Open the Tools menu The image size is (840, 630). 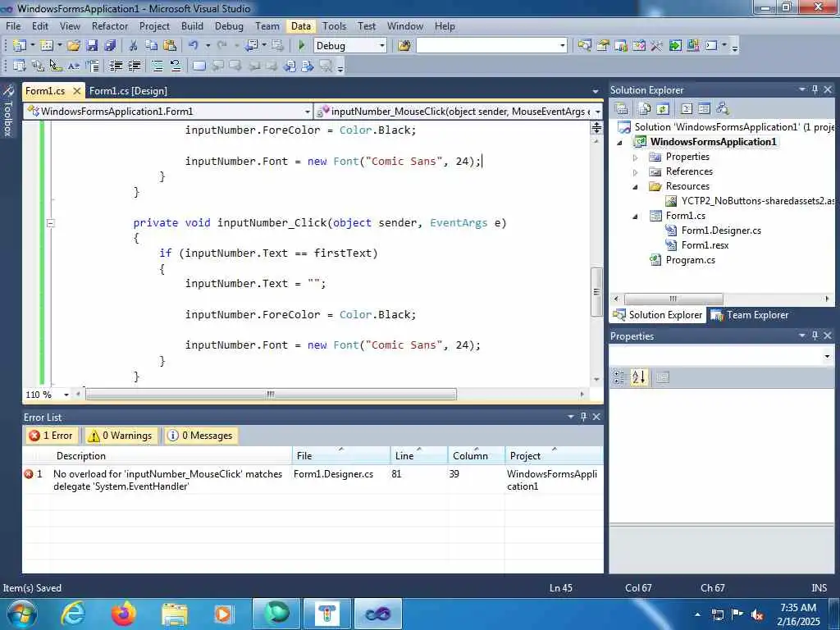335,26
